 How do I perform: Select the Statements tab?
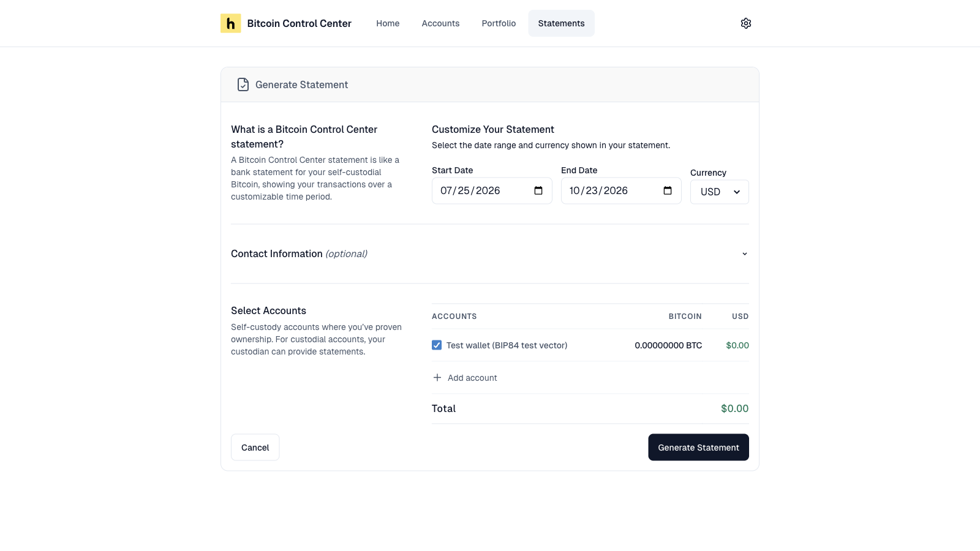(561, 23)
